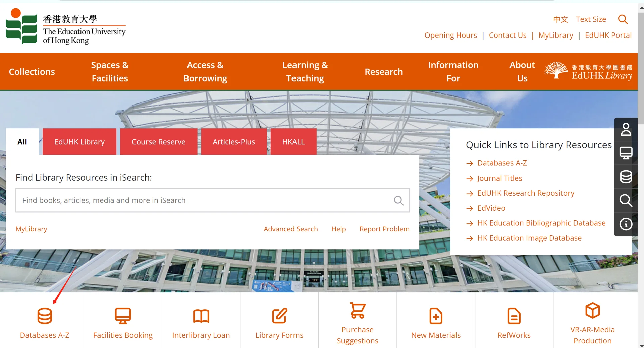The width and height of the screenshot is (644, 348).
Task: Click the header search magnifier icon
Action: tap(623, 19)
